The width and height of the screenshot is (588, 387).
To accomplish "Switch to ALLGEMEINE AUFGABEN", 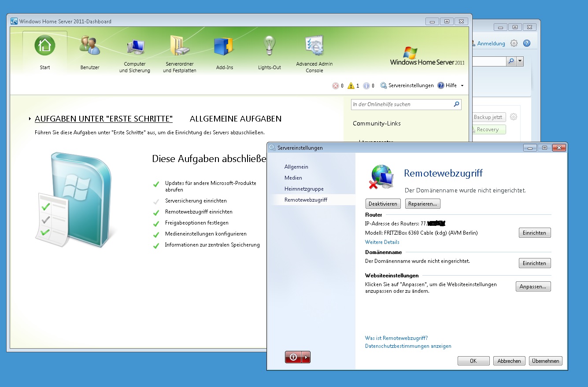I will pos(236,119).
